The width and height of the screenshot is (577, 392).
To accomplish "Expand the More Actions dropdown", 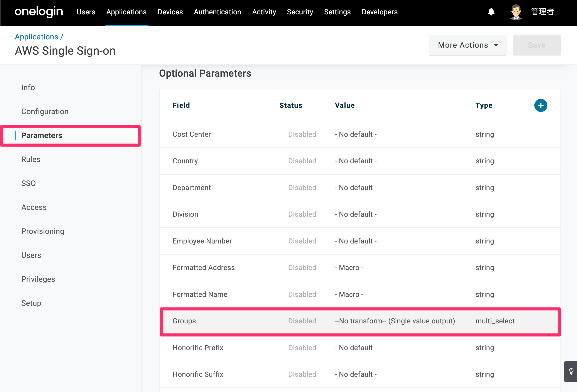I will coord(467,45).
